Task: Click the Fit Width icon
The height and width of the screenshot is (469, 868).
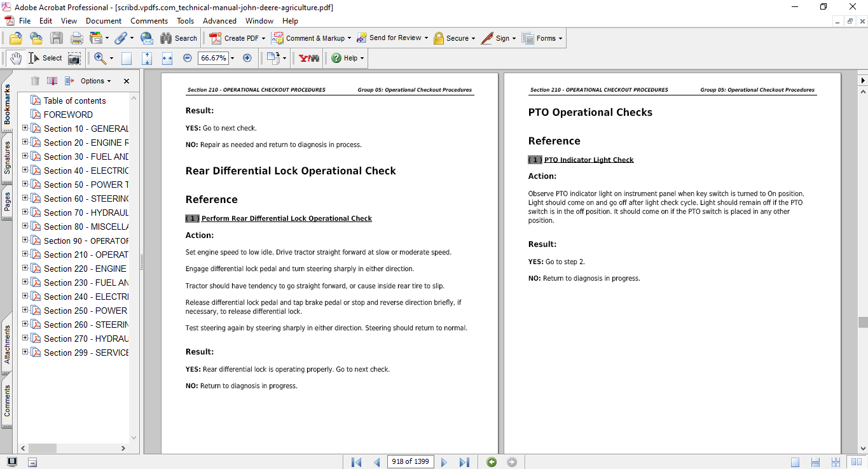Action: 167,59
